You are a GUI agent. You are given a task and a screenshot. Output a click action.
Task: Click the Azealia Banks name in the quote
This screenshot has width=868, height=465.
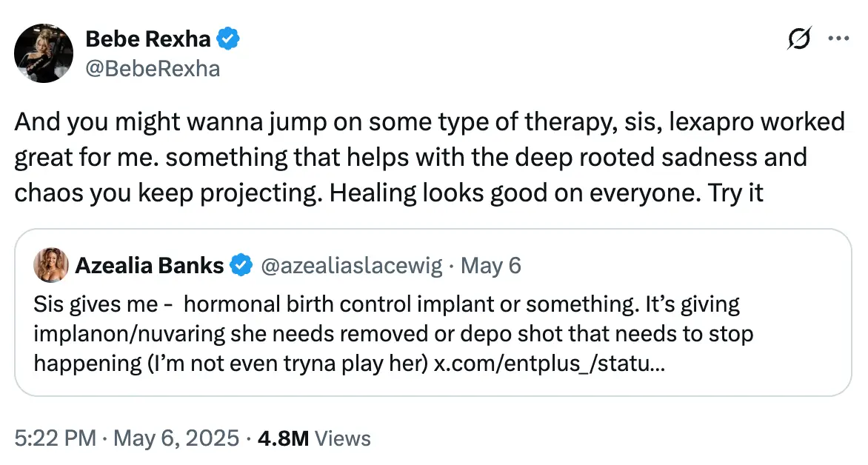coord(150,264)
